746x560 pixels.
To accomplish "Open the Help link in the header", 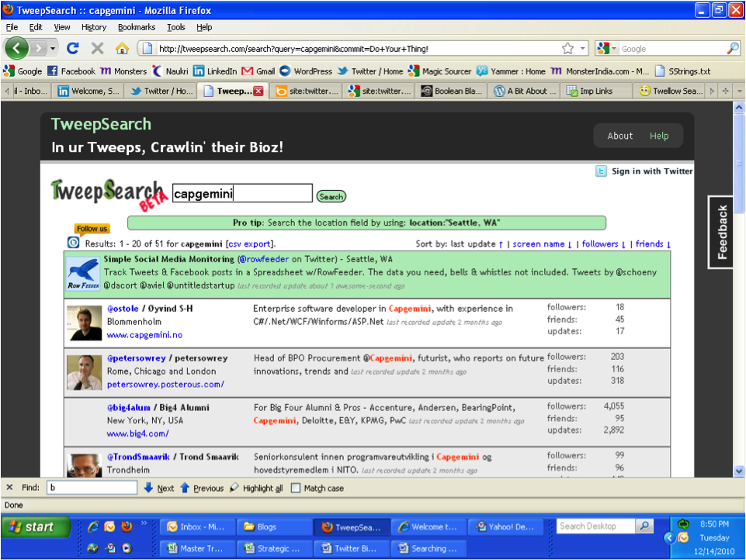I will (659, 136).
